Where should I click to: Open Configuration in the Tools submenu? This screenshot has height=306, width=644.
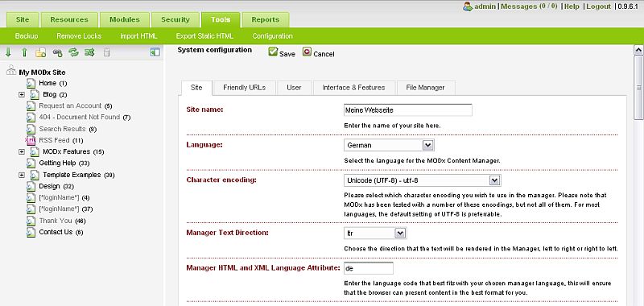point(272,36)
